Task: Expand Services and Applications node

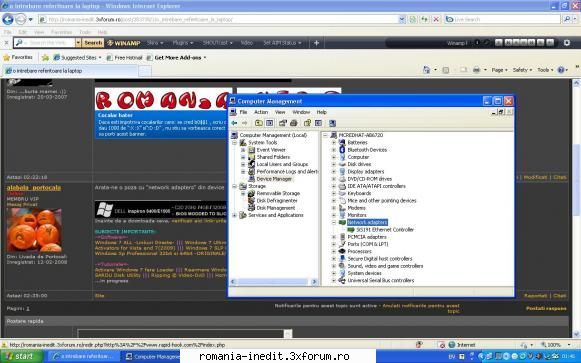Action: coord(235,215)
